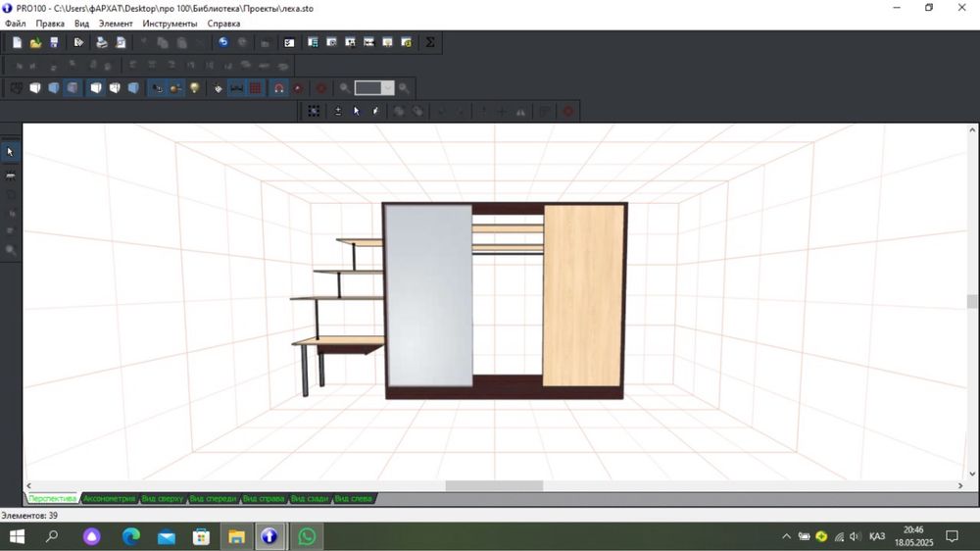The image size is (980, 551).
Task: Open the third library window icon
Action: 350,42
